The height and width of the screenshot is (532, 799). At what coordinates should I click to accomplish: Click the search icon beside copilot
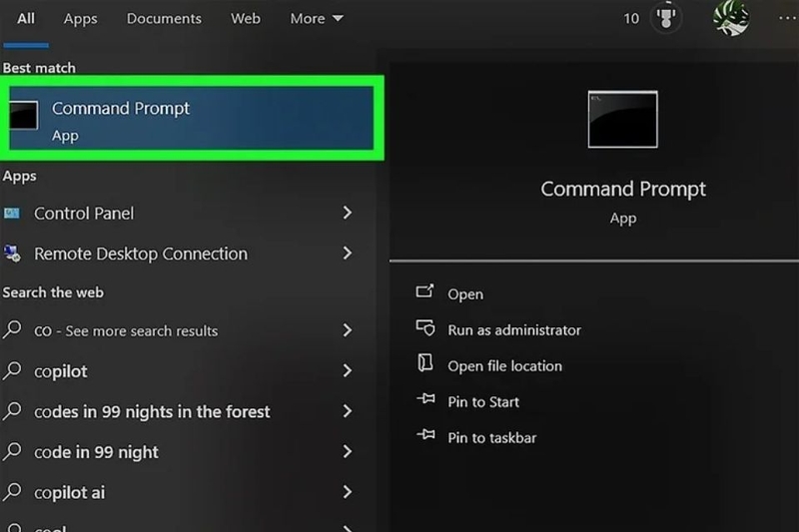pos(12,370)
